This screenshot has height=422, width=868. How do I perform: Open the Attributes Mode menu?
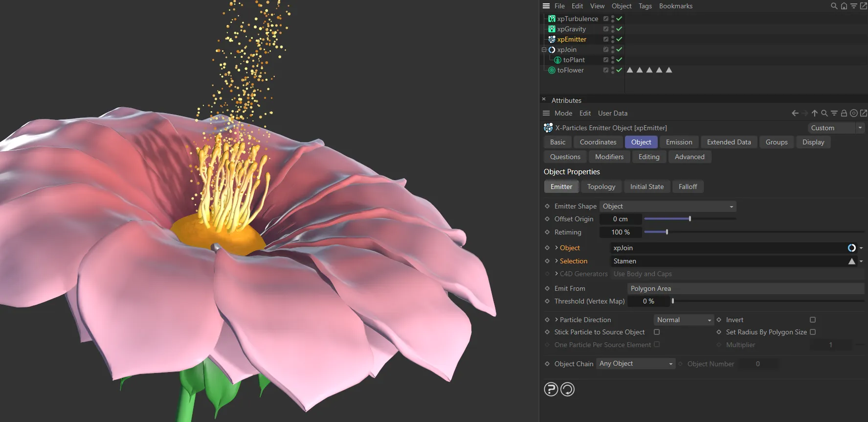563,113
